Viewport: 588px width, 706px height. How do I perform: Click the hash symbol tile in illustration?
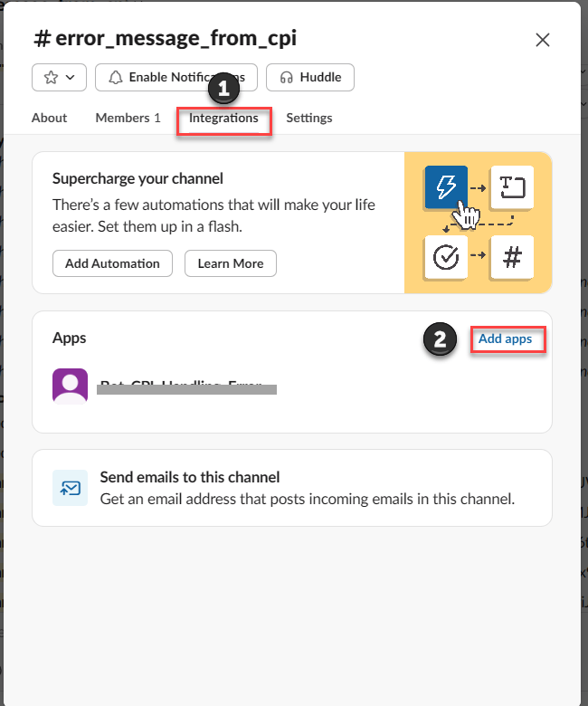pyautogui.click(x=512, y=257)
